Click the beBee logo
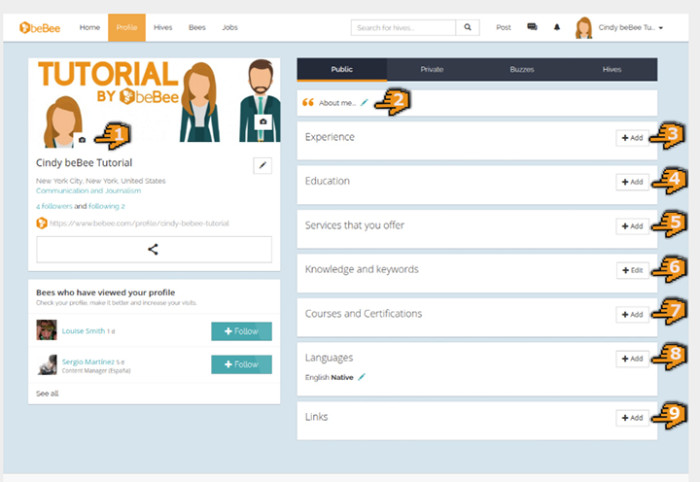 (40, 28)
